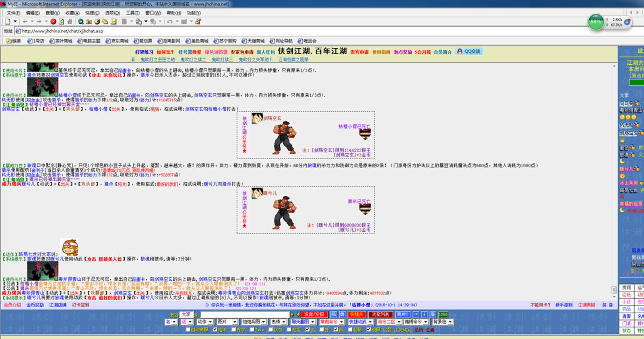This screenshot has height=339, width=644.
Task: Click the down-arrow icon in chat bar
Action: (x=424, y=314)
